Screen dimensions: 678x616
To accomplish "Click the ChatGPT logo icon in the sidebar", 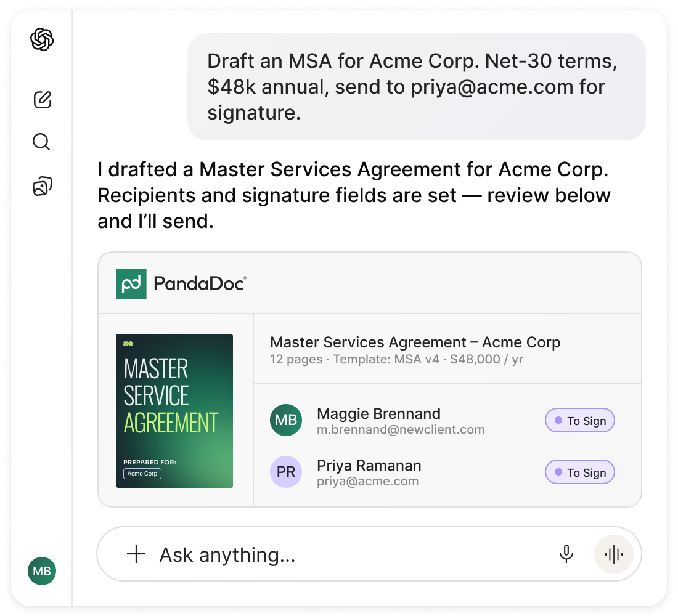I will pyautogui.click(x=42, y=39).
